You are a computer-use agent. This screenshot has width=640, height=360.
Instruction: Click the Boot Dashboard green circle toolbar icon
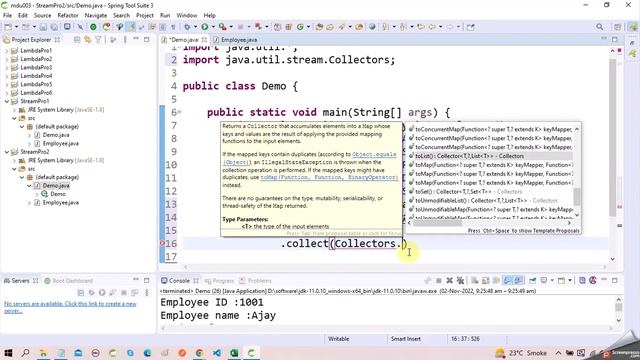[93, 27]
